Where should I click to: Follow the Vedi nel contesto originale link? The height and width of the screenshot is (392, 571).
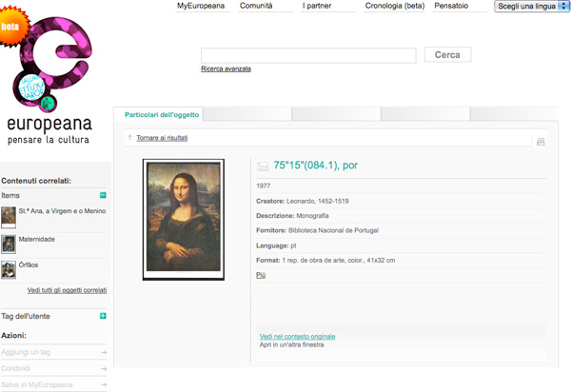[x=297, y=336]
